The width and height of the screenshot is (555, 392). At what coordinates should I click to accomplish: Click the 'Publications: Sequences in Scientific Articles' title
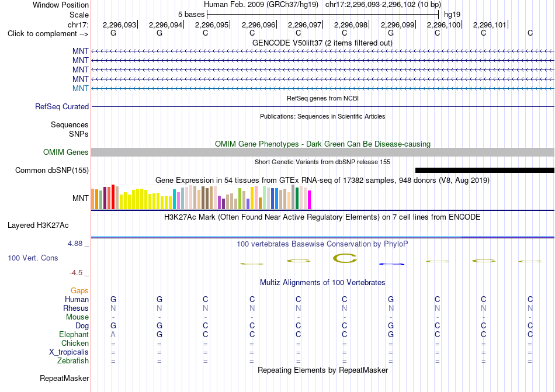[x=322, y=116]
